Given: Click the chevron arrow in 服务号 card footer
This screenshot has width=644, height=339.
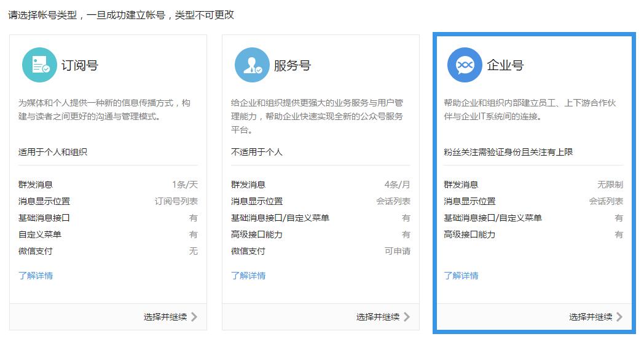Looking at the screenshot, I should click(407, 317).
